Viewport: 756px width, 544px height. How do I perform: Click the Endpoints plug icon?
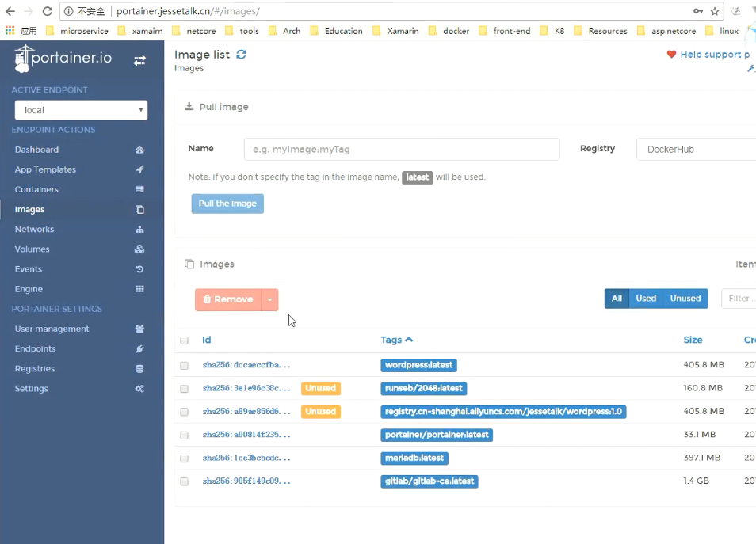point(139,349)
